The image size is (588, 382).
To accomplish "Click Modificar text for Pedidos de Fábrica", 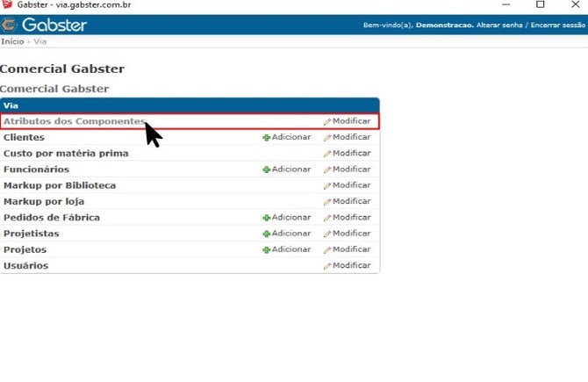I will [352, 217].
